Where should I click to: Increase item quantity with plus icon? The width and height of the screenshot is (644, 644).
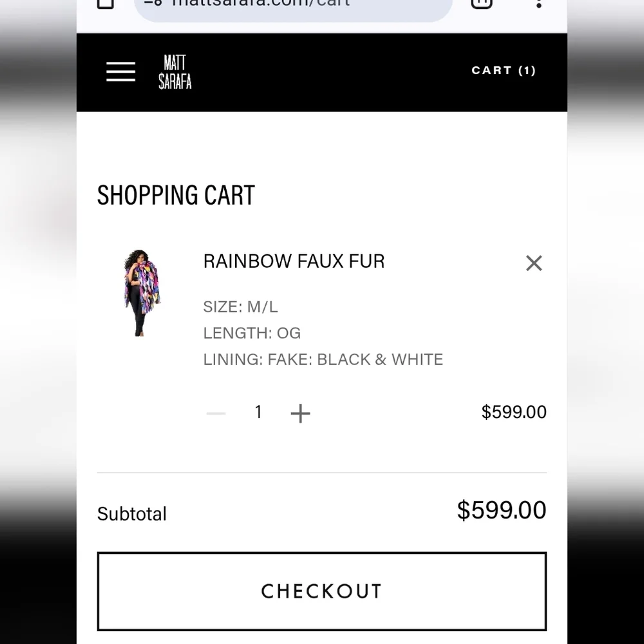coord(300,413)
